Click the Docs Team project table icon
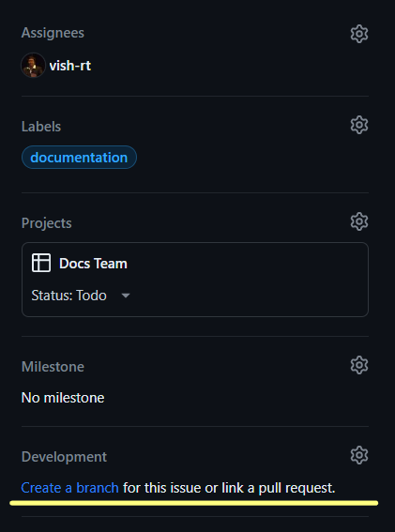The width and height of the screenshot is (395, 532). coord(41,263)
